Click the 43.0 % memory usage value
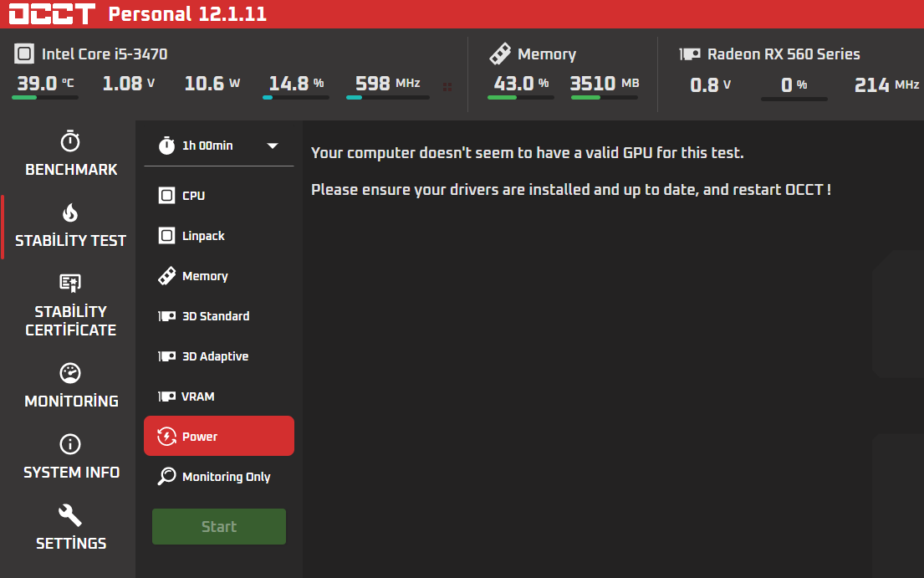This screenshot has height=578, width=924. point(521,83)
